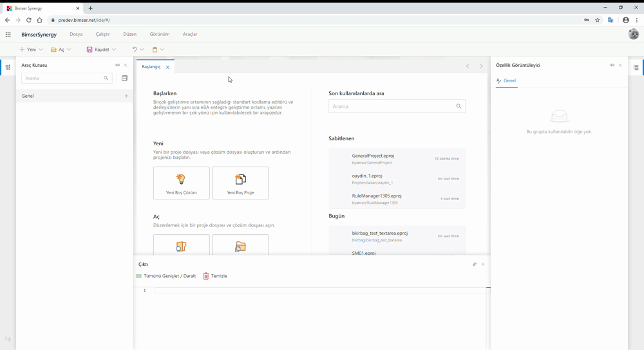Screen dimensions: 644x350
Task: Expand the Aç dropdown arrow
Action: tap(69, 50)
